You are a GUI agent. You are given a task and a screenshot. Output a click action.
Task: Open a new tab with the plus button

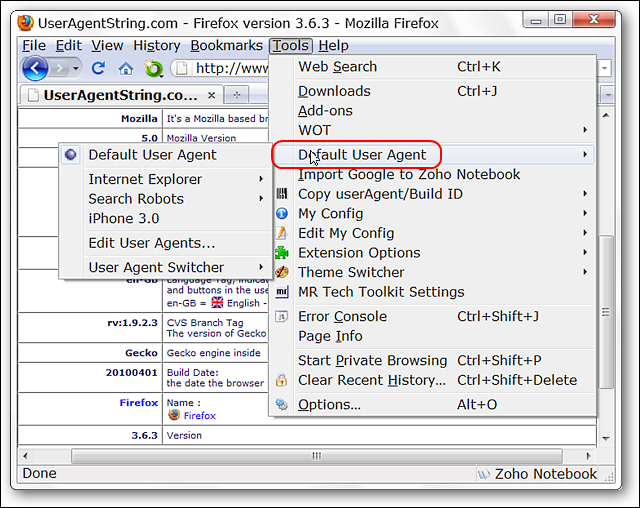tap(237, 95)
